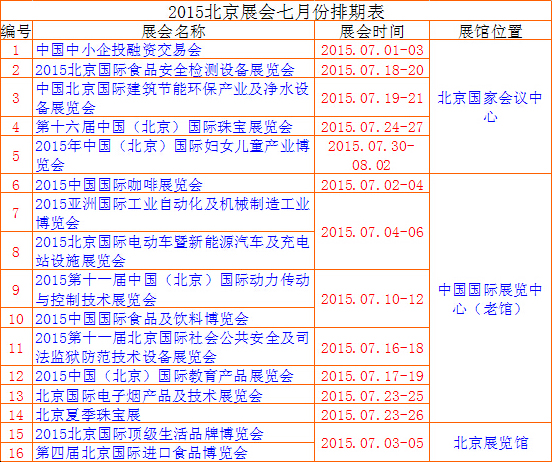
Task: Open 第十六届中国（北京）国际珠宝展览会 link
Action: [164, 127]
